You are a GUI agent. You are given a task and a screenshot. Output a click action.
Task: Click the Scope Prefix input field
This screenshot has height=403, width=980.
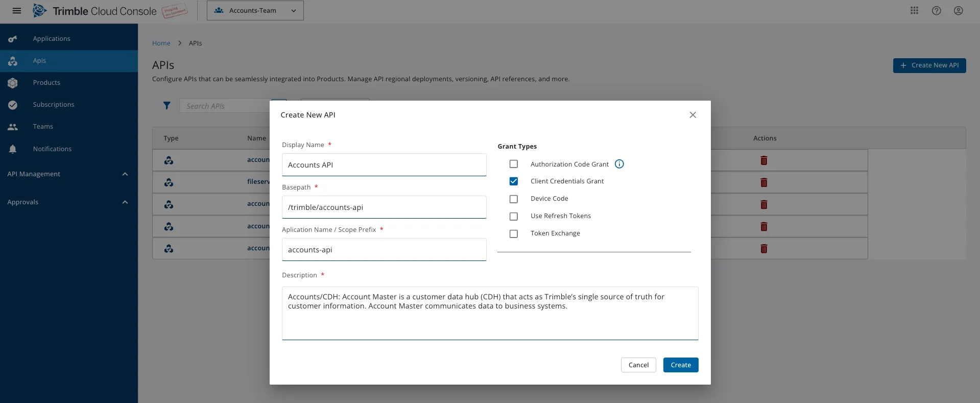[384, 250]
